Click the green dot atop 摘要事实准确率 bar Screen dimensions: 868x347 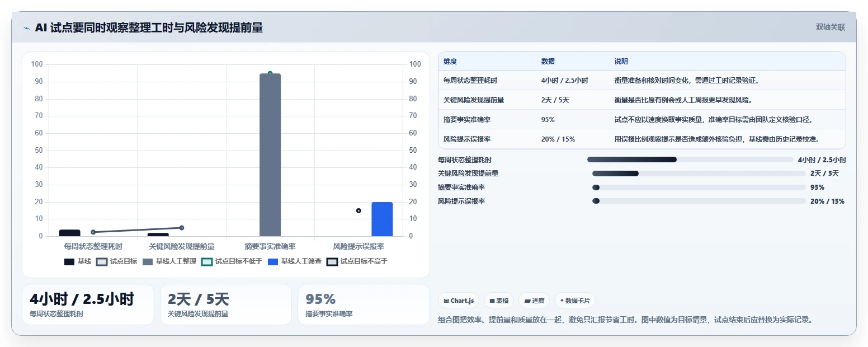pos(270,73)
